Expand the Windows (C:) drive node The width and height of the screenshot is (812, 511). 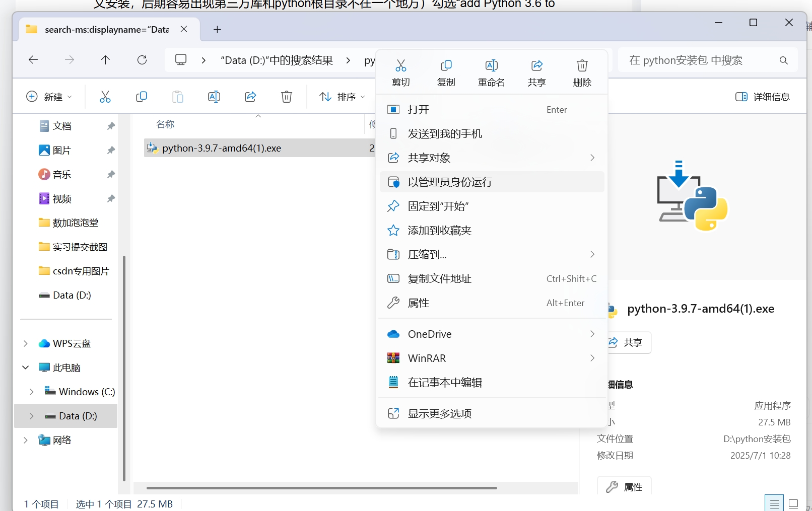(32, 392)
